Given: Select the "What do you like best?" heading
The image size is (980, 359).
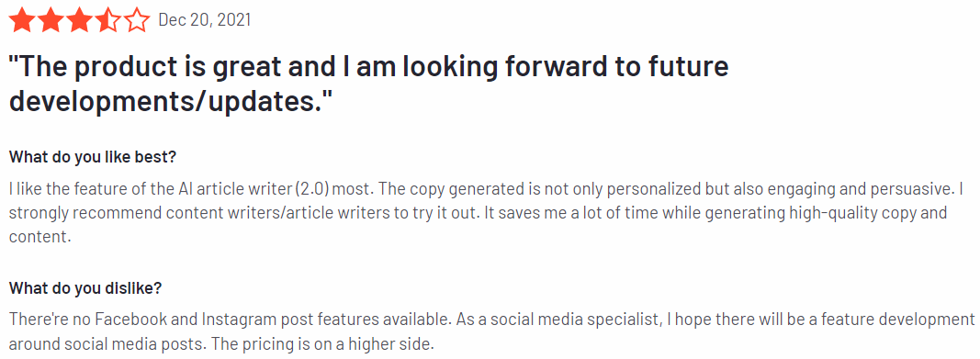Looking at the screenshot, I should pyautogui.click(x=93, y=157).
